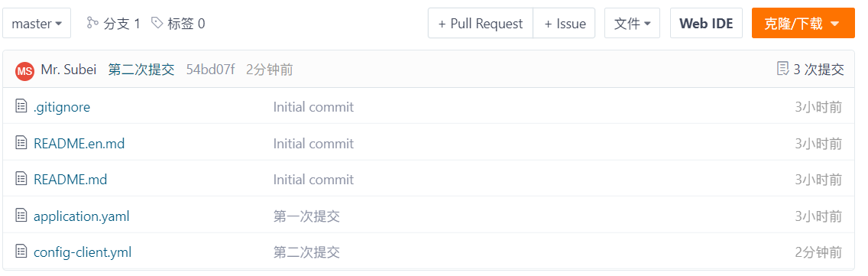
Task: Launch the Web IDE
Action: pyautogui.click(x=706, y=23)
